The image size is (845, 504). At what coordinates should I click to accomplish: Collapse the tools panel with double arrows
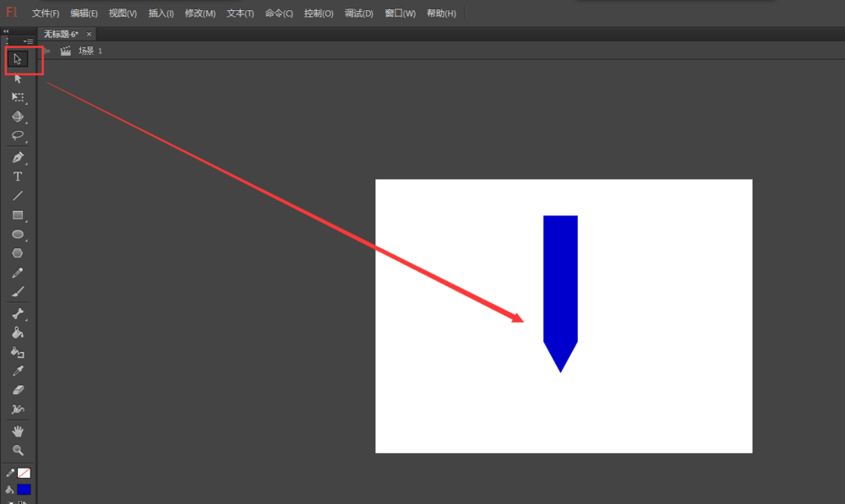6,31
